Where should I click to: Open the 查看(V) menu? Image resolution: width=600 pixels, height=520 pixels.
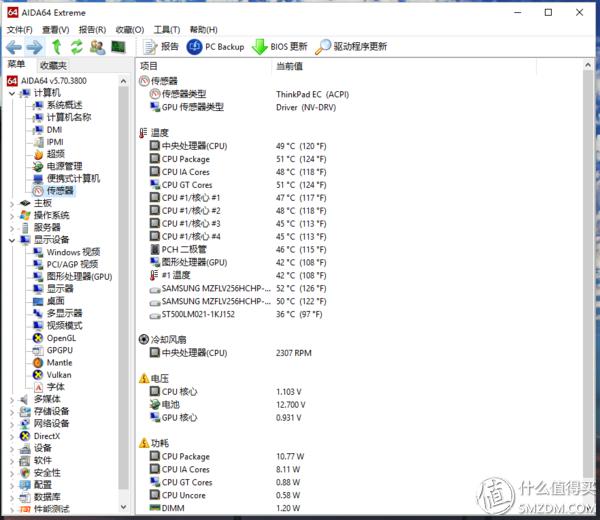click(55, 29)
